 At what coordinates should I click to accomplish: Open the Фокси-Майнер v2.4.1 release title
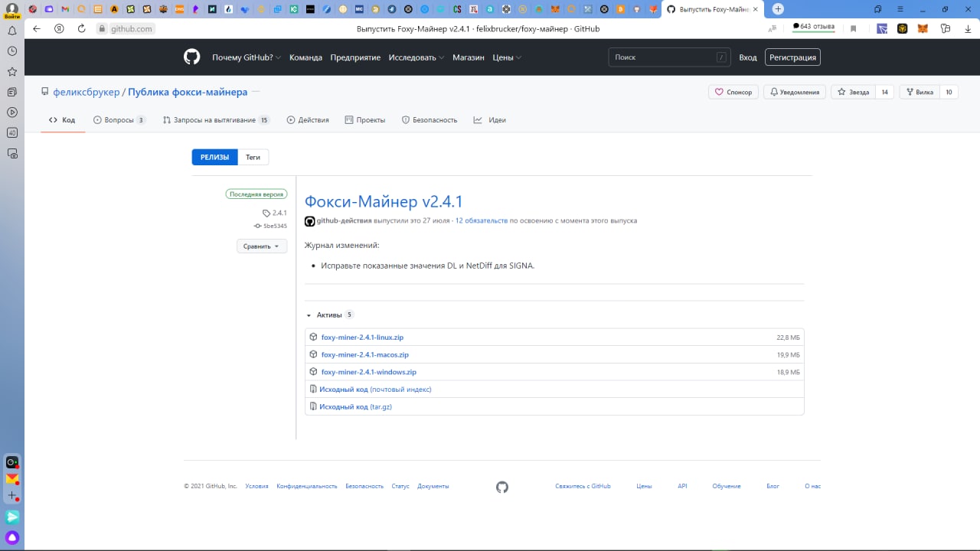tap(384, 201)
